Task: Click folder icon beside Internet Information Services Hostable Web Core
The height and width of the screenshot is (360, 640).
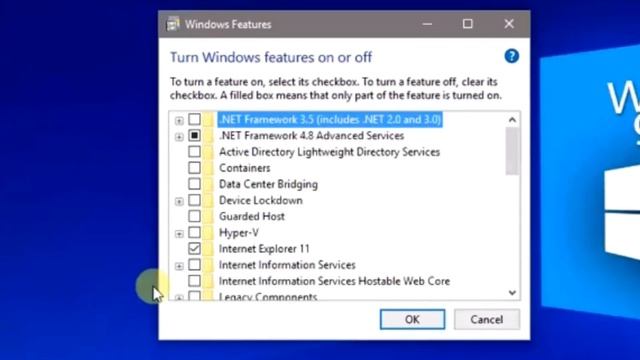Action: pyautogui.click(x=209, y=281)
